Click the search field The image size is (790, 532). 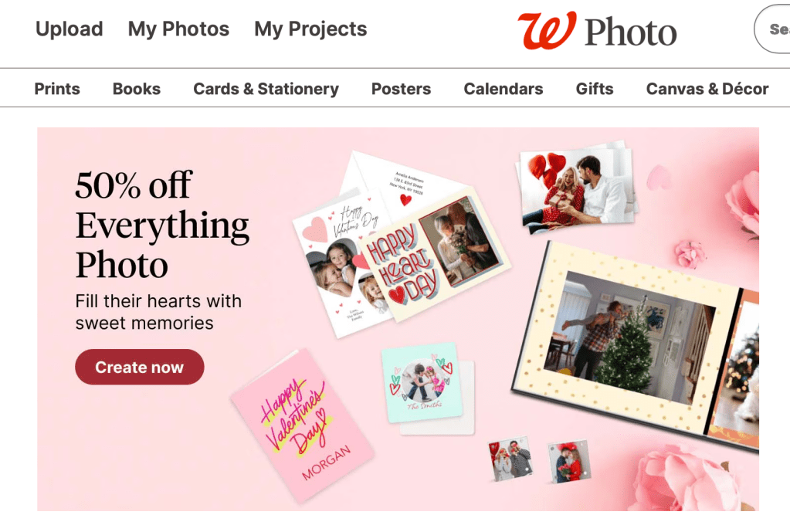point(772,29)
